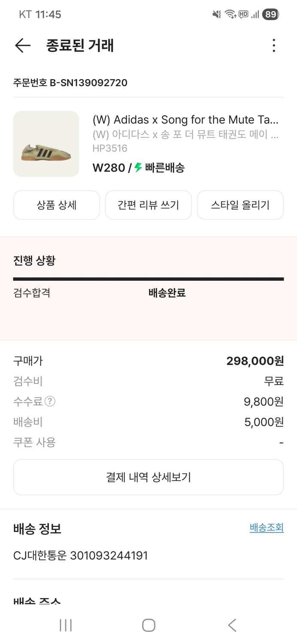The height and width of the screenshot is (644, 297).
Task: Open 배송조회 shipment tracking link
Action: [x=267, y=527]
